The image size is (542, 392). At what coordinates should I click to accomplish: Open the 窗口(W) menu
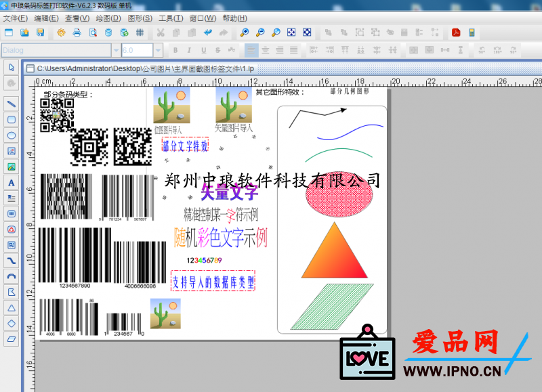[x=203, y=18]
